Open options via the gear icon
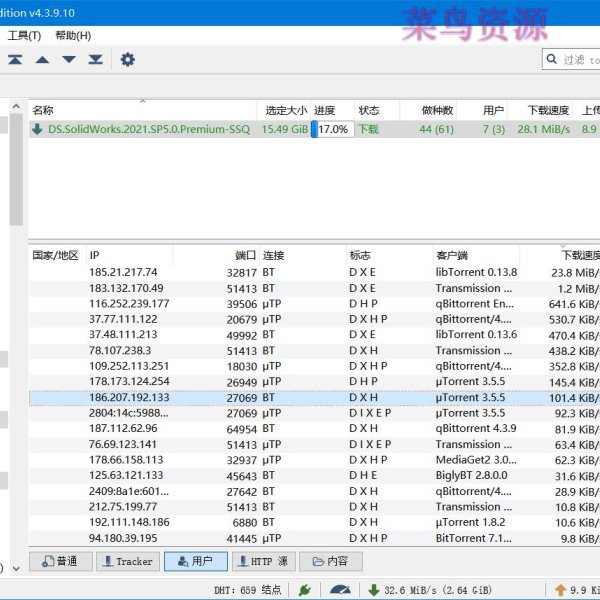Viewport: 600px width, 600px height. click(128, 60)
